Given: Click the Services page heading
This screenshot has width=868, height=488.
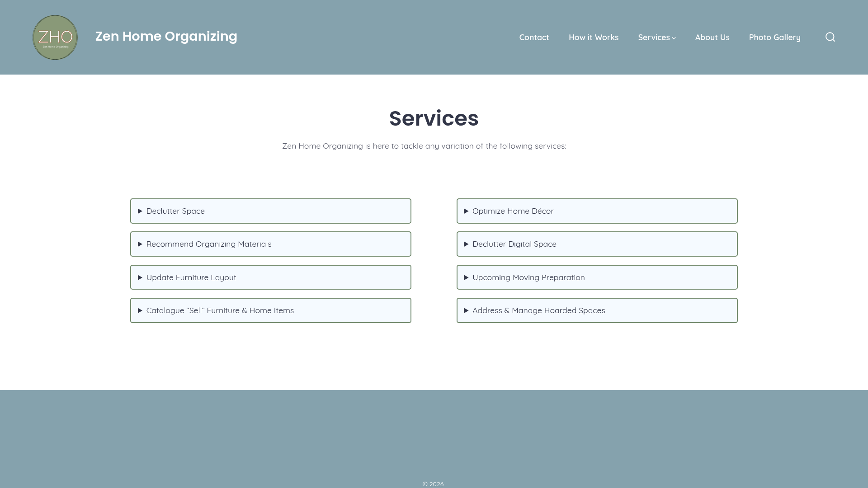Looking at the screenshot, I should [x=434, y=118].
